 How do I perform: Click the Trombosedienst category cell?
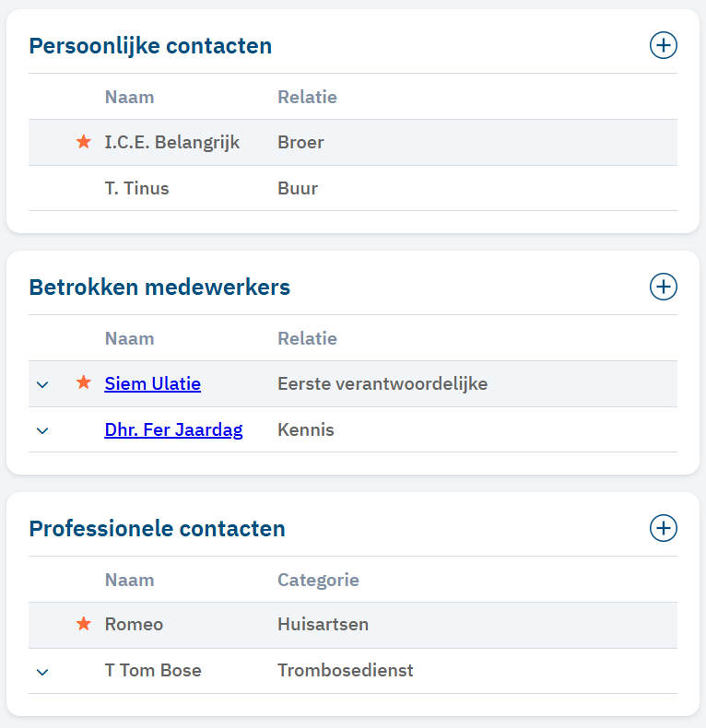tap(346, 670)
